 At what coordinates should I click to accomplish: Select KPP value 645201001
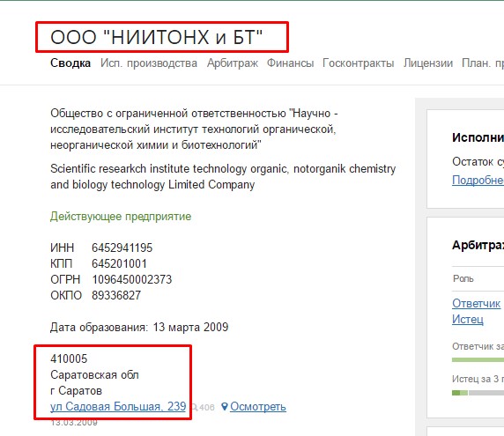pos(119,263)
